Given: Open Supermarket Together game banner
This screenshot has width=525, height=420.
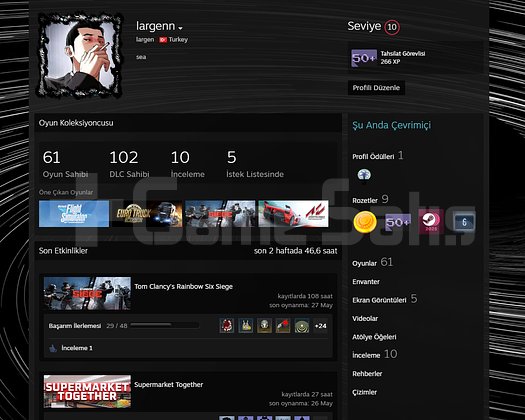Looking at the screenshot, I should (87, 392).
